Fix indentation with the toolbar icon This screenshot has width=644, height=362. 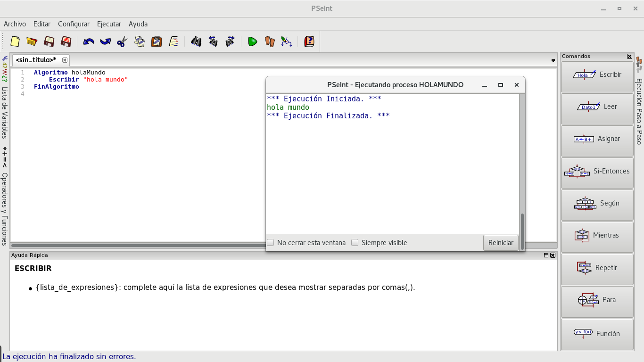(x=173, y=41)
